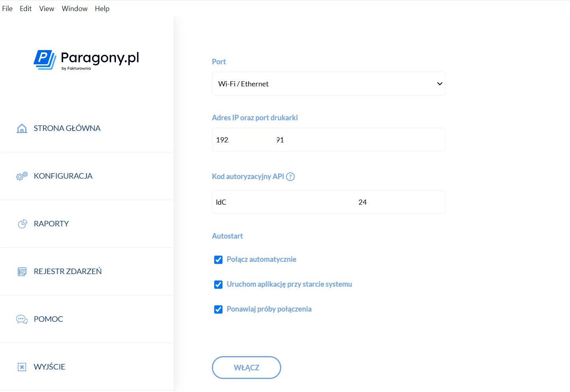Click the question mark help icon near Kod autoryzacyjny API

(290, 177)
